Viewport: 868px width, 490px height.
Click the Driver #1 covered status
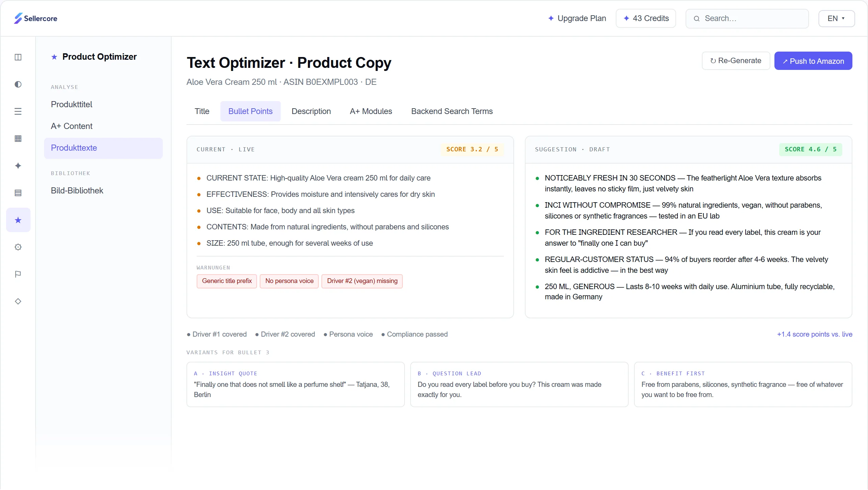tap(217, 334)
